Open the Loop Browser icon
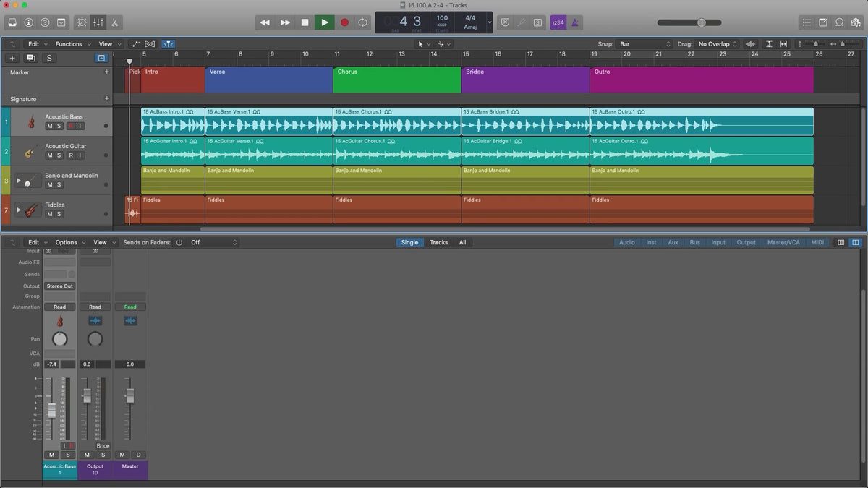868x488 pixels. pyautogui.click(x=839, y=22)
